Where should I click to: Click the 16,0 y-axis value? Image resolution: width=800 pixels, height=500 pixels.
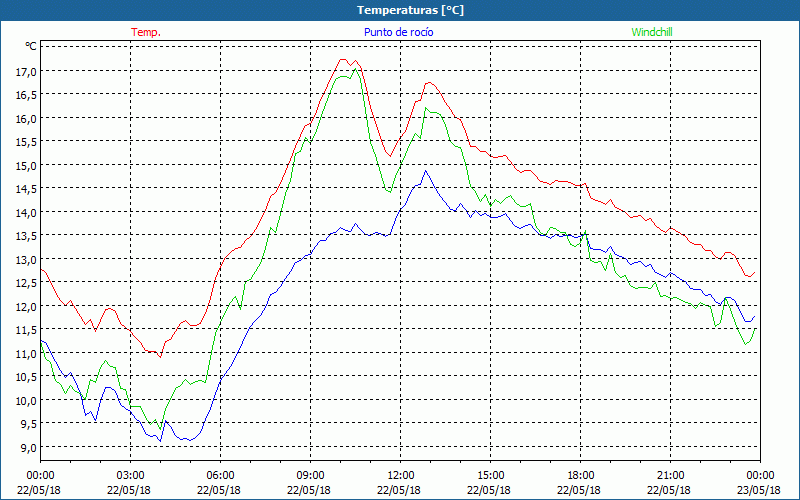tap(27, 118)
